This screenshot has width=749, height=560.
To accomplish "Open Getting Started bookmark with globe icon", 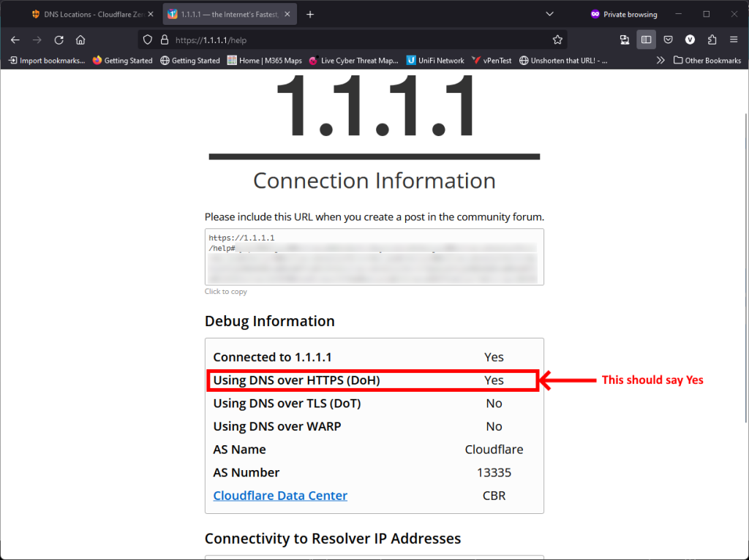I will pyautogui.click(x=190, y=61).
